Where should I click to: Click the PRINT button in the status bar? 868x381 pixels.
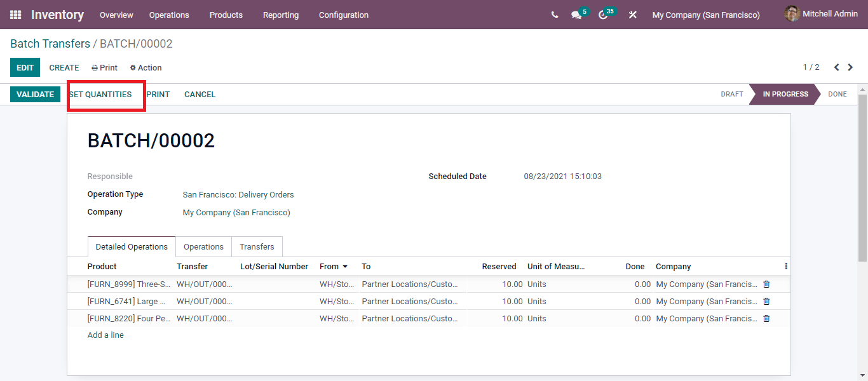[x=158, y=94]
